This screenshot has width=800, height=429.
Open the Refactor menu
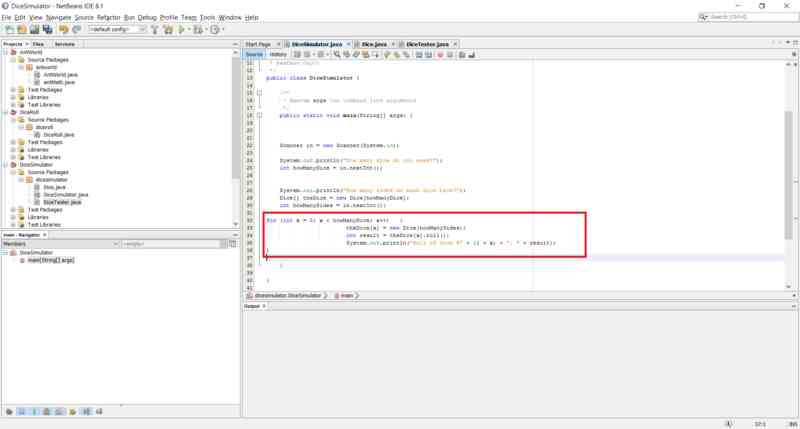(108, 17)
